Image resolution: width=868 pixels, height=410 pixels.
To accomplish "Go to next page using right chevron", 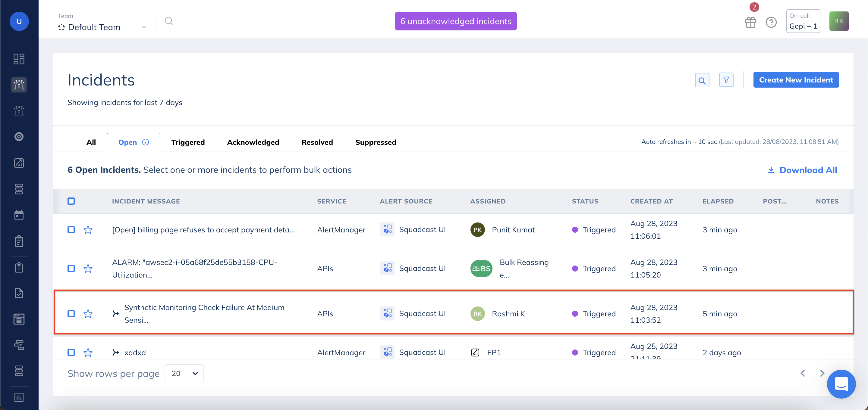I will 823,373.
